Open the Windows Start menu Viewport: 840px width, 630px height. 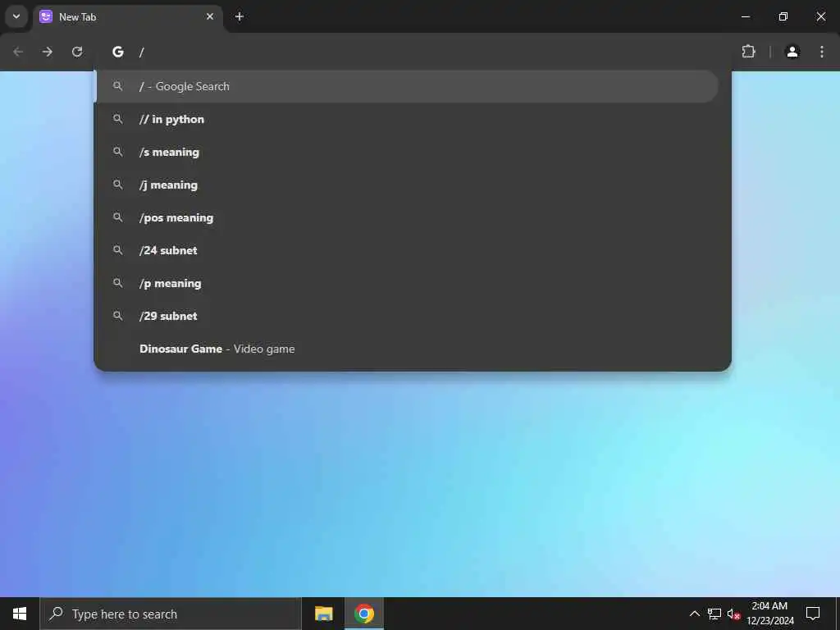pyautogui.click(x=20, y=614)
